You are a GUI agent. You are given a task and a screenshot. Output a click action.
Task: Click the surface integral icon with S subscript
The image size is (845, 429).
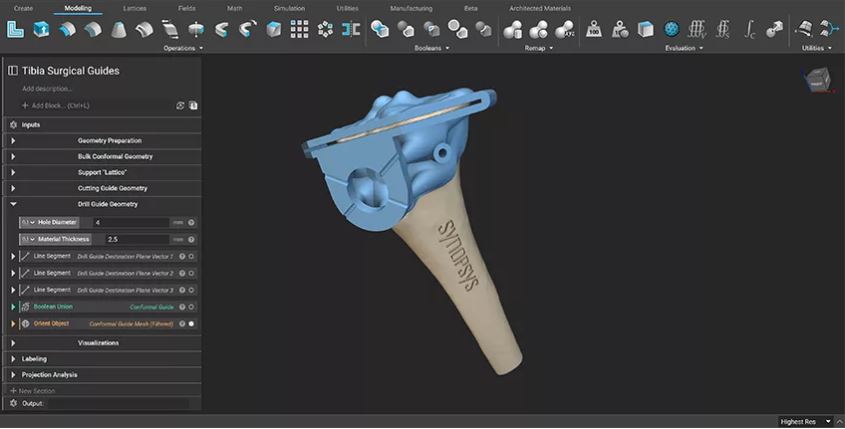click(723, 29)
